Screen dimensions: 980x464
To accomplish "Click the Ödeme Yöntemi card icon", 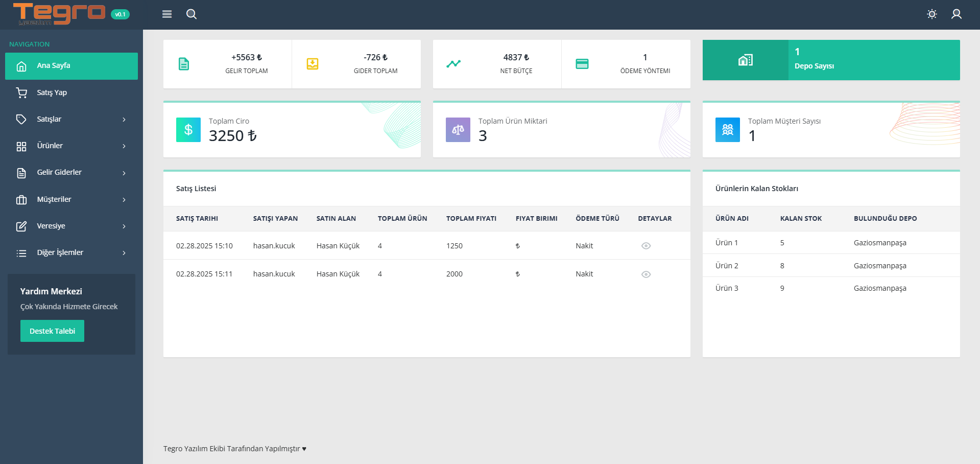I will pyautogui.click(x=582, y=64).
